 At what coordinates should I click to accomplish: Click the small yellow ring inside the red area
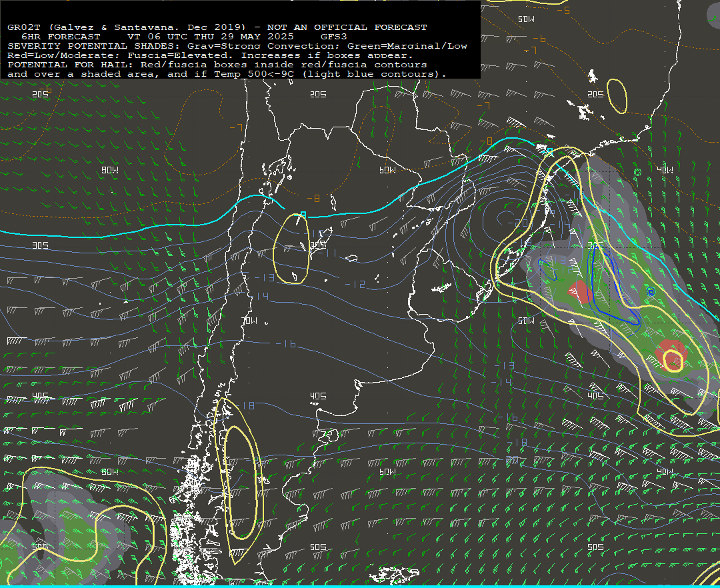673,360
